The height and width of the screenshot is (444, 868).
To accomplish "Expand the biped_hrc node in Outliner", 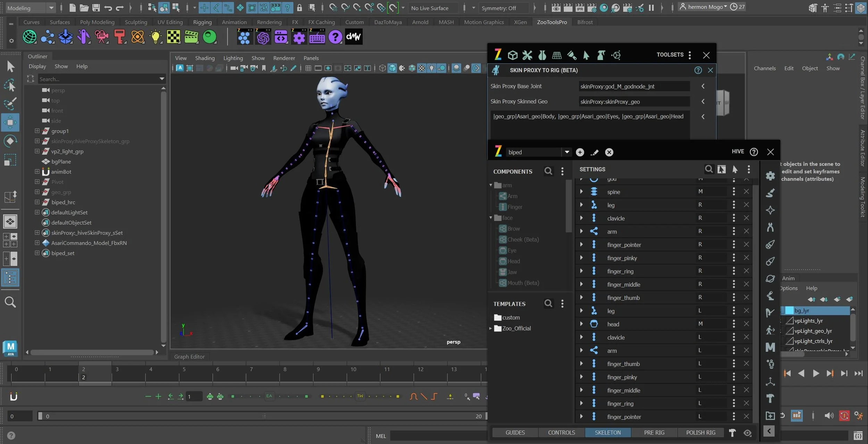I will [37, 202].
